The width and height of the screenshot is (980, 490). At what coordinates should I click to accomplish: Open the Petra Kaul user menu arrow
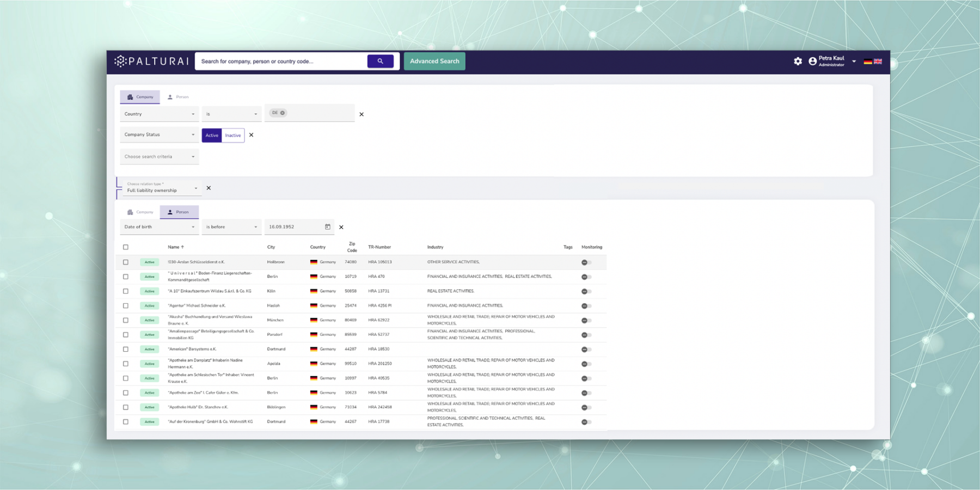(854, 62)
